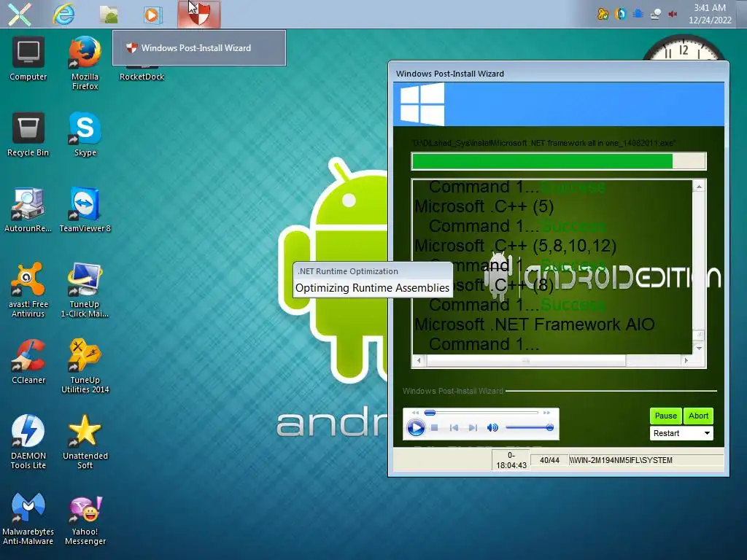Click the WIN-2M194NM5IFL\SYSTEM status text
747x560 pixels.
pos(620,460)
